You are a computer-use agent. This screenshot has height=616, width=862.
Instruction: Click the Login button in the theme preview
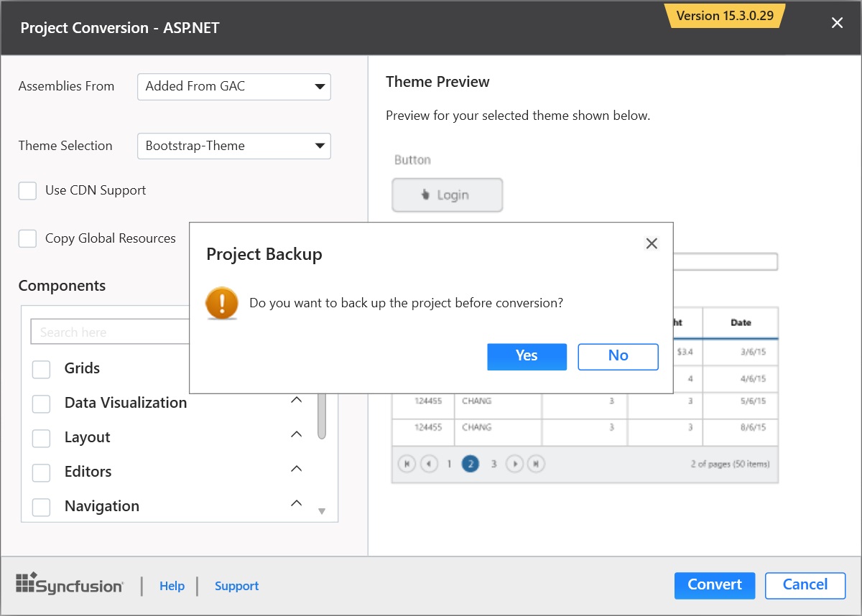point(447,195)
